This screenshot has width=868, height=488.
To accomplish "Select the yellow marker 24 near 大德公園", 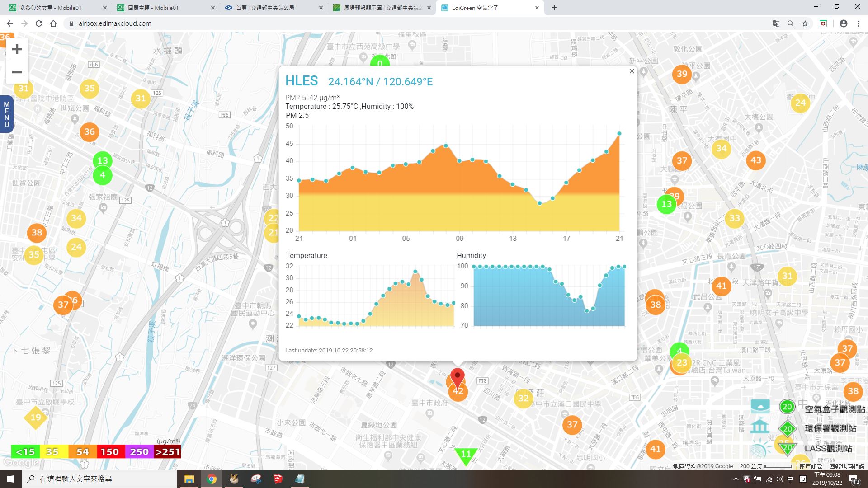I will point(801,103).
